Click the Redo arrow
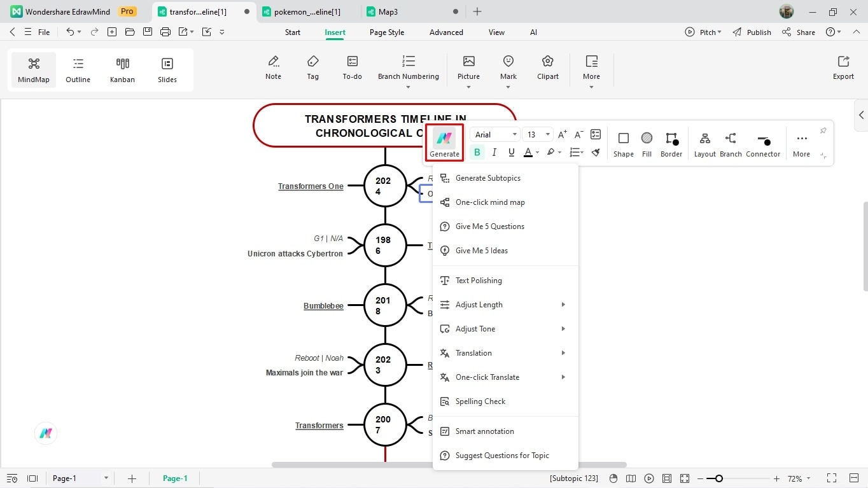 tap(94, 32)
